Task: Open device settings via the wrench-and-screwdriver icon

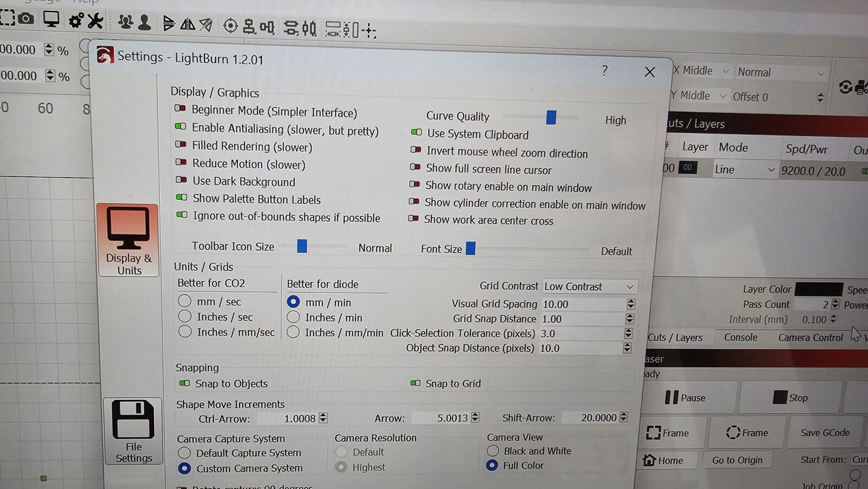Action: (x=95, y=21)
